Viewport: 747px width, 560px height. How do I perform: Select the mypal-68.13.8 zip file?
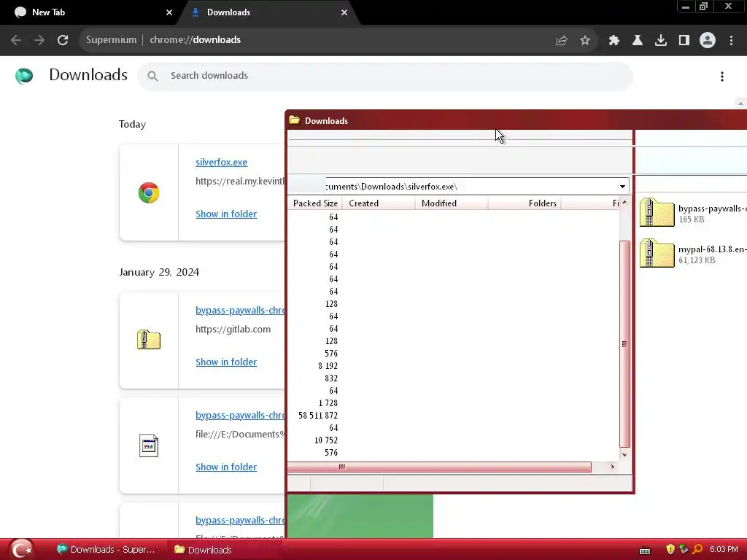click(693, 254)
